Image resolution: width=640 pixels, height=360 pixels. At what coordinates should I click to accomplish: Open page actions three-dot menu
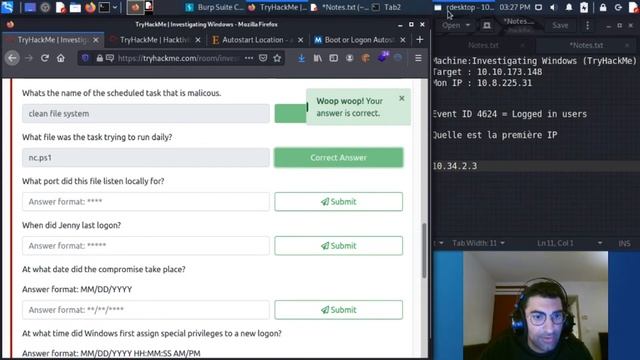pyautogui.click(x=249, y=58)
